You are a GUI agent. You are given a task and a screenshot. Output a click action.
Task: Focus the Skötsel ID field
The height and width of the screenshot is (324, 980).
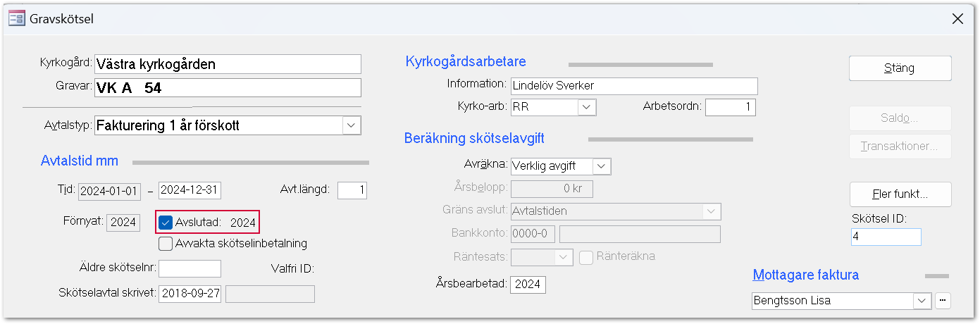886,237
